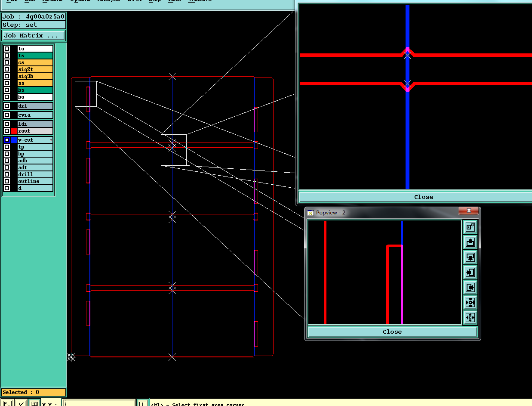532x406 pixels.
Task: Click the blue color swatch of v-cut layer
Action: [x=14, y=140]
